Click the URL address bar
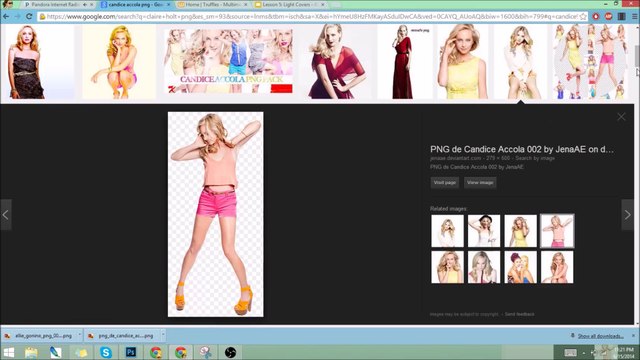The width and height of the screenshot is (640, 360). point(312,17)
